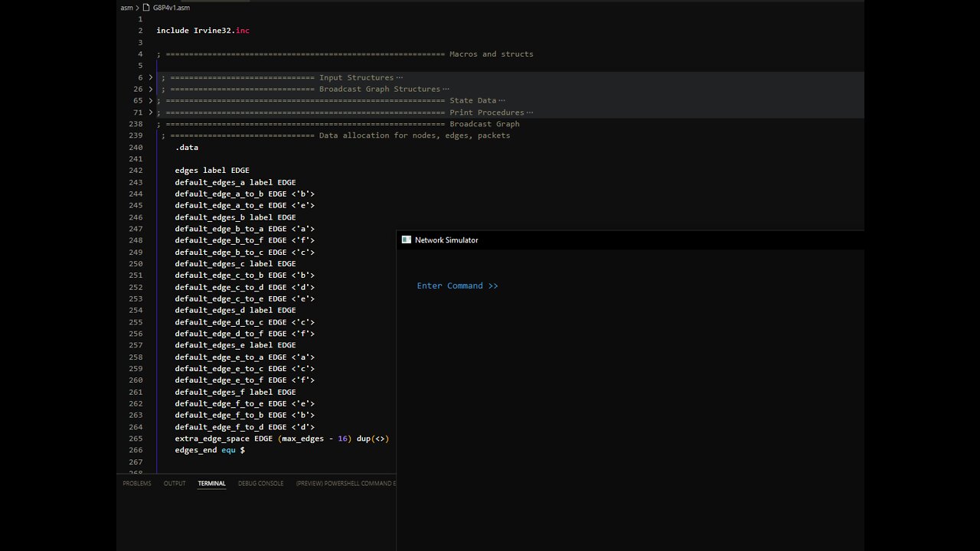Click the include Irvine32.inc line

click(203, 31)
